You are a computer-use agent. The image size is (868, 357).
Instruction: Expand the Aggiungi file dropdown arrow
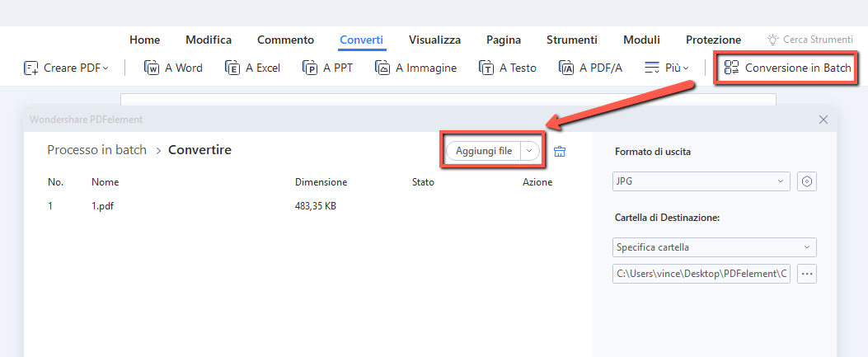point(530,151)
